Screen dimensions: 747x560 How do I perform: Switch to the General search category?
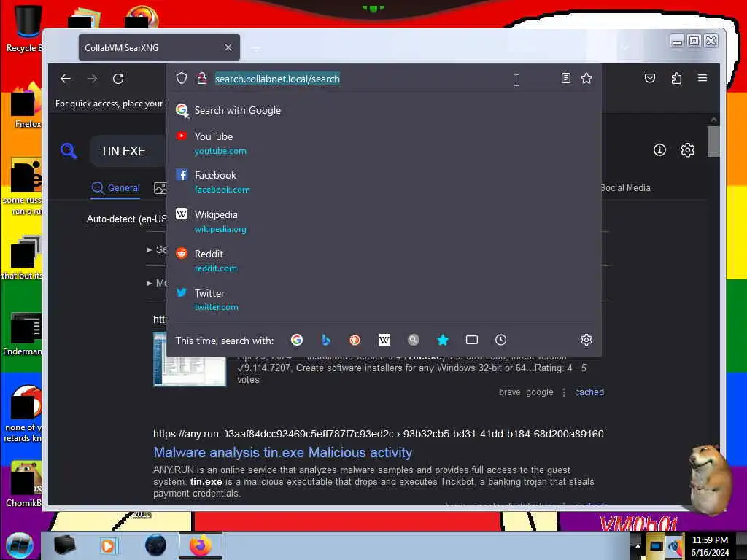pyautogui.click(x=116, y=188)
